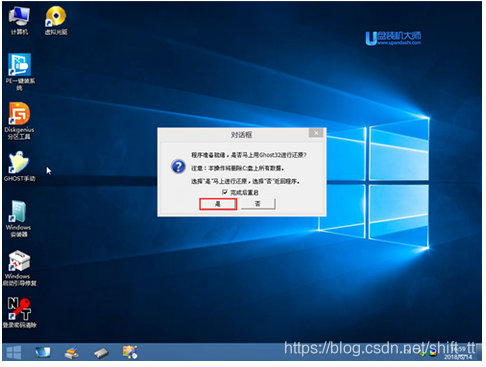Image resolution: width=486 pixels, height=367 pixels.
Task: Click the 对话框 dialog title bar
Action: pos(242,135)
